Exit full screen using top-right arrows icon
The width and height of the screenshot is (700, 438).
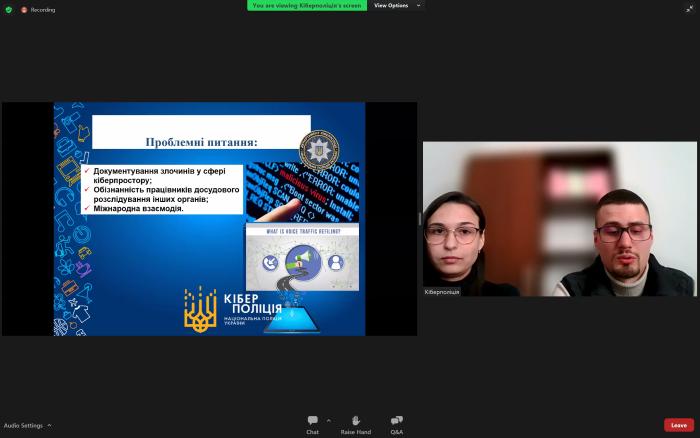click(689, 8)
